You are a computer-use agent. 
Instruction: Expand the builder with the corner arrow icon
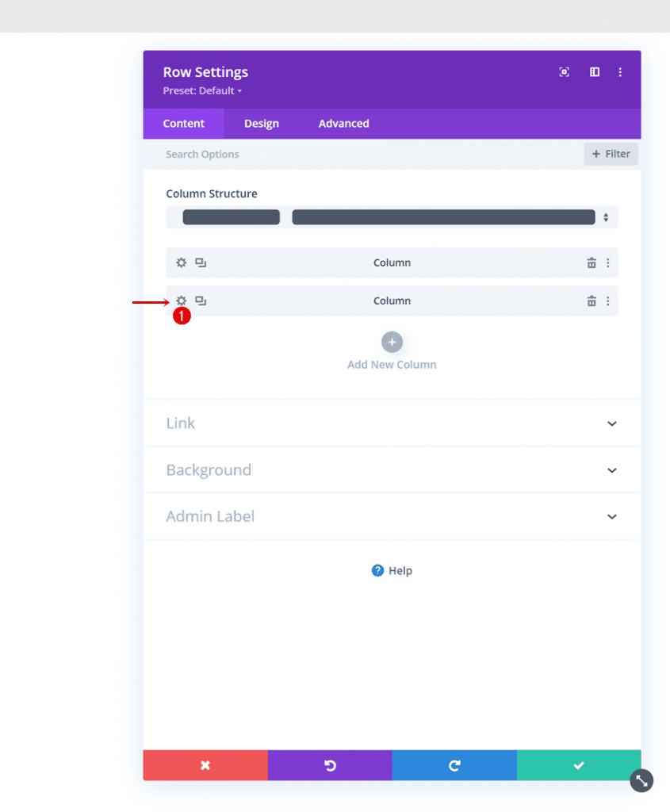pos(641,780)
